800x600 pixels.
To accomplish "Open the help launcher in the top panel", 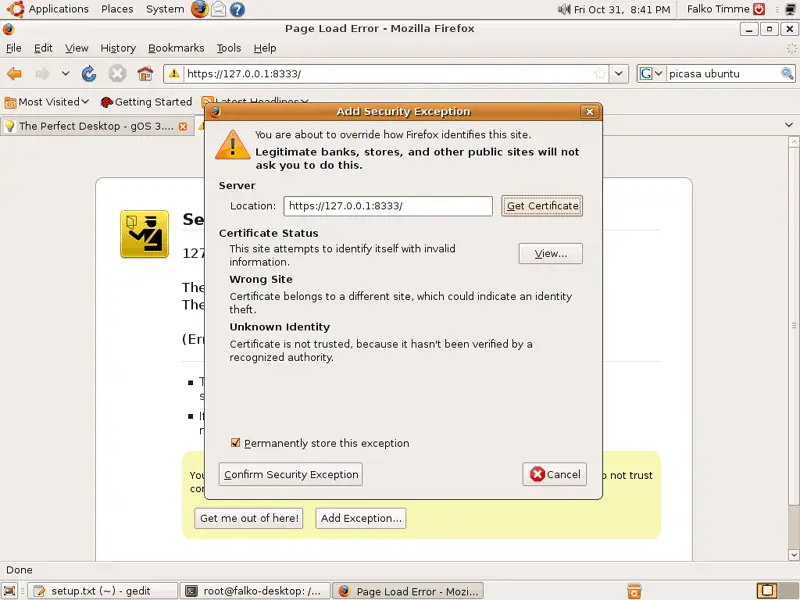I will point(237,9).
